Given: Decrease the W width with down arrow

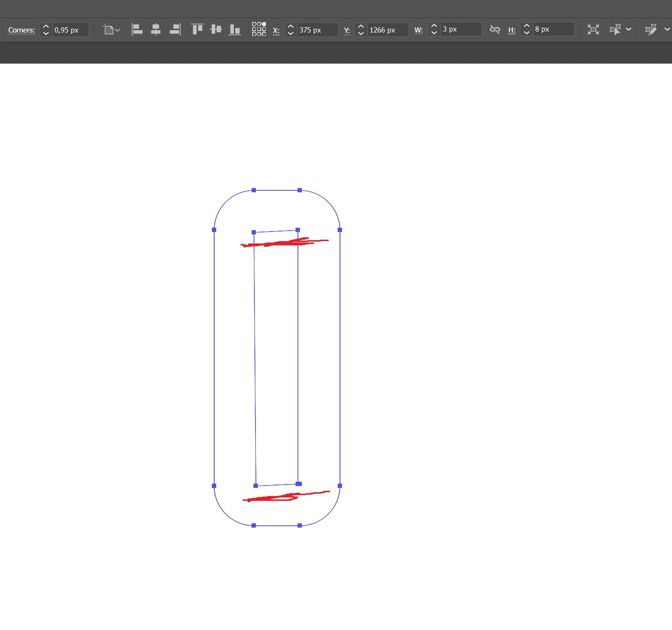Looking at the screenshot, I should click(x=434, y=33).
